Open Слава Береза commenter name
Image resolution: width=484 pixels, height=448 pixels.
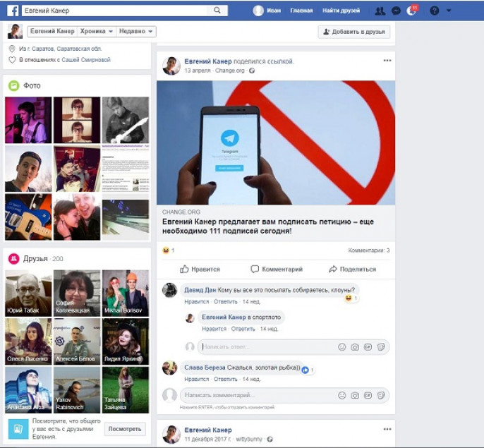[x=205, y=368]
